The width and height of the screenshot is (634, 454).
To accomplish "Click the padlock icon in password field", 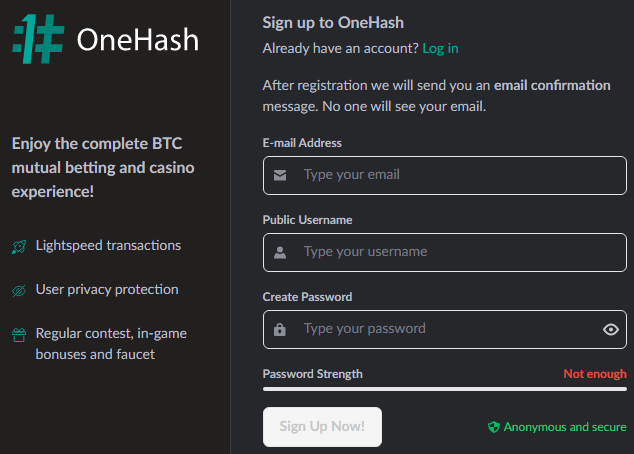I will [280, 329].
